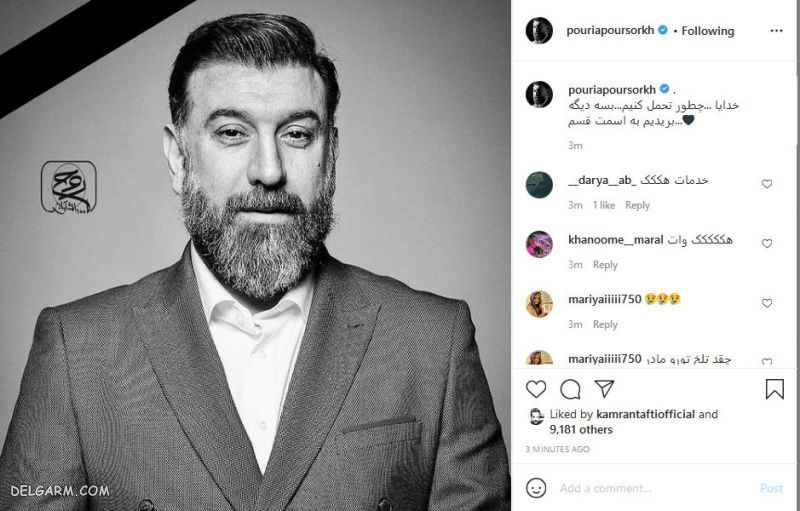Like khanoome__maral's comment
Viewport: 800px width, 511px height.
[x=768, y=243]
